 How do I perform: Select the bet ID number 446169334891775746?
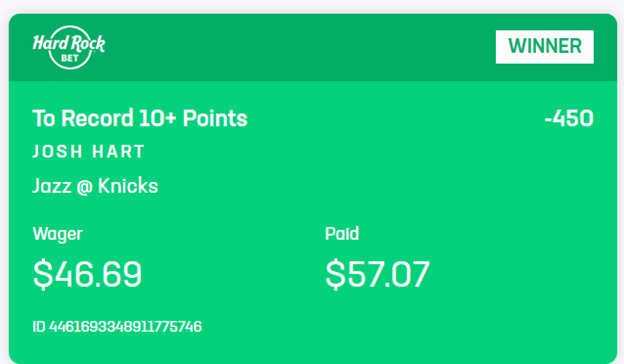[x=125, y=327]
